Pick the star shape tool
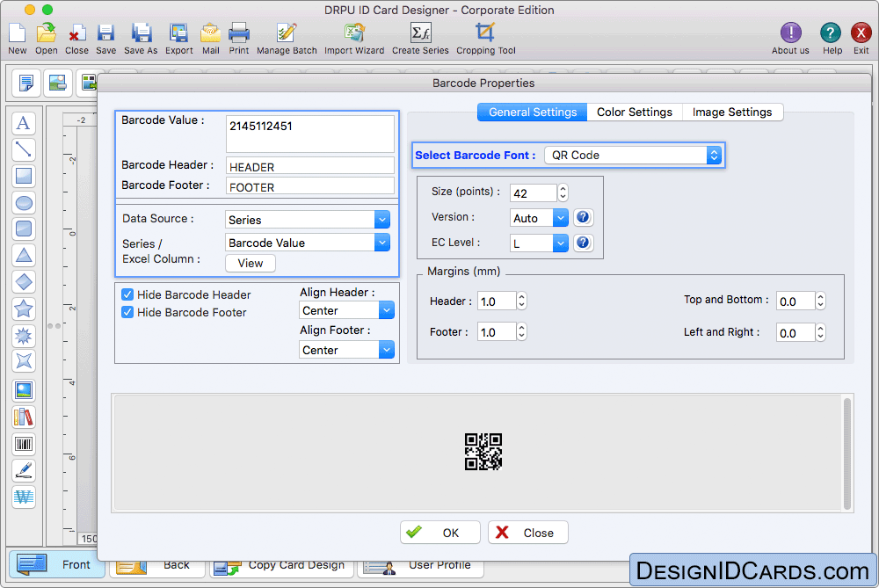The height and width of the screenshot is (588, 879). point(24,309)
